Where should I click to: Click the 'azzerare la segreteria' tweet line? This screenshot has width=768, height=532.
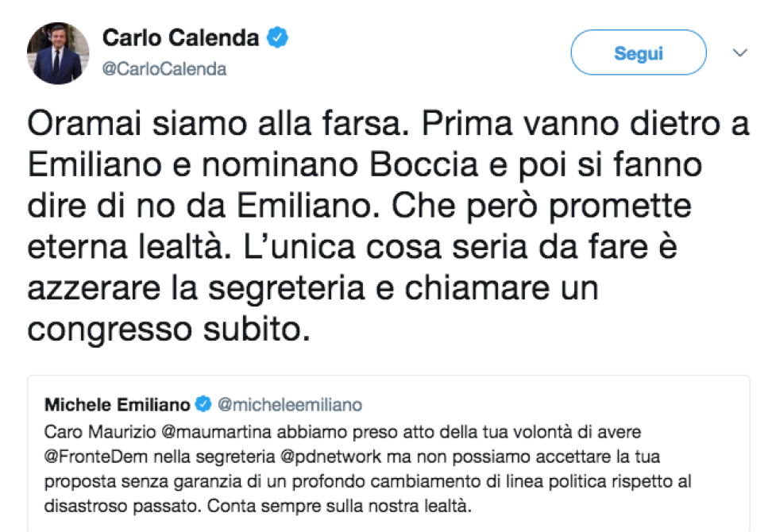click(312, 287)
